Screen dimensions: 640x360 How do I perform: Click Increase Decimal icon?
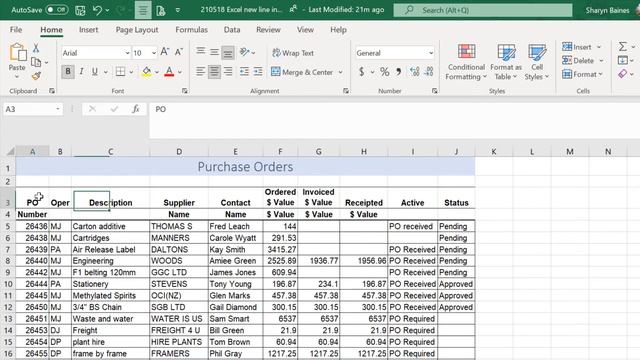(415, 72)
